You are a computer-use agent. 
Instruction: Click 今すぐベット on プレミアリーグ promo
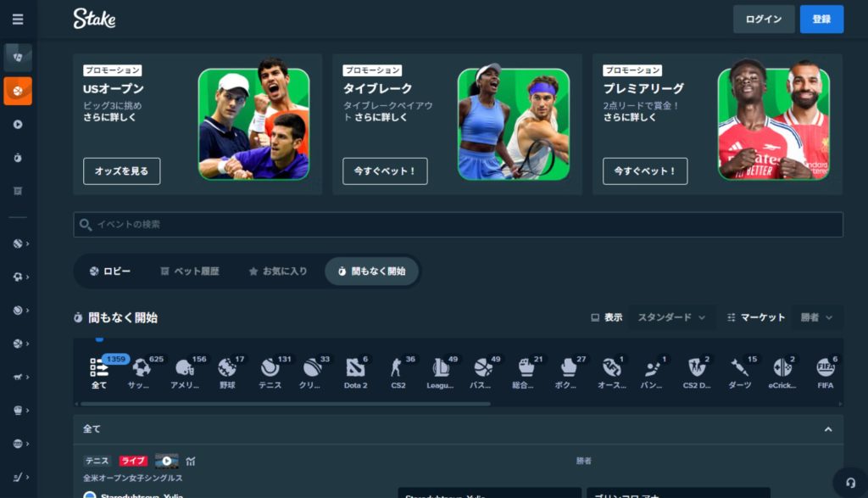point(645,171)
